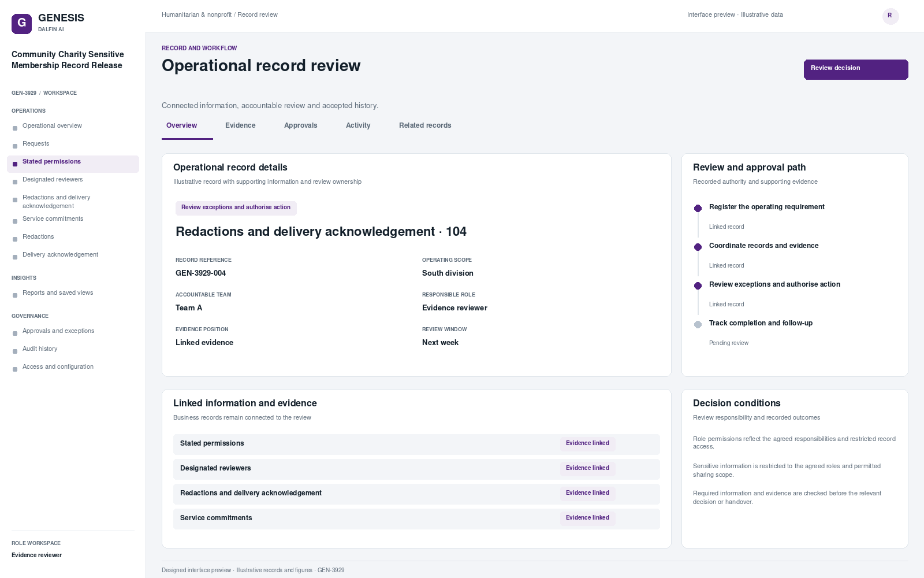Click the Genesis G logo icon
This screenshot has width=924, height=578.
pyautogui.click(x=21, y=24)
